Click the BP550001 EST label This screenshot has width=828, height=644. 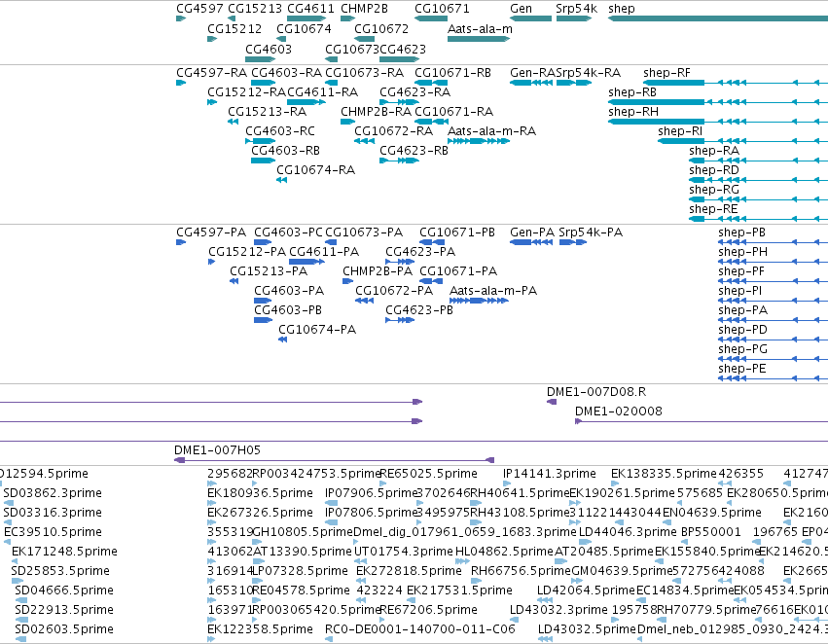tap(711, 533)
